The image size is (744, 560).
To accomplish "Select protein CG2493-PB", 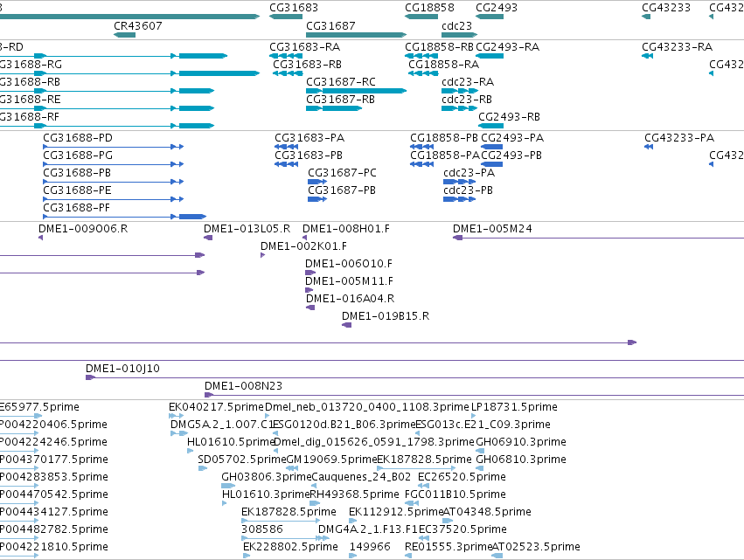I will 511,156.
